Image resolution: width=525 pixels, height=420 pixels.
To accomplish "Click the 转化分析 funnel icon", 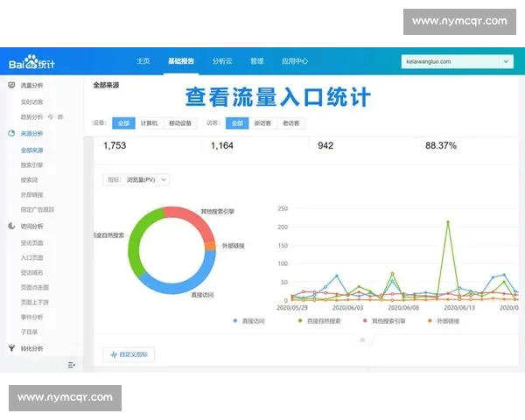I will pyautogui.click(x=11, y=348).
